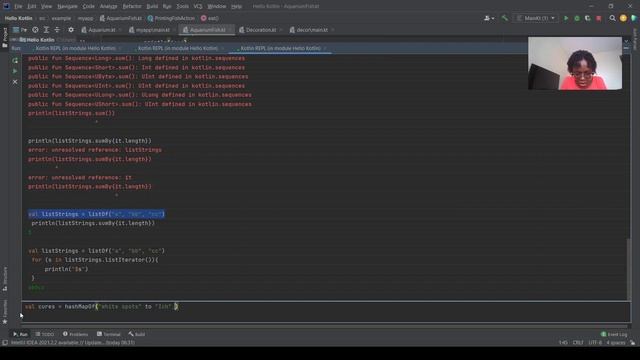Open the Main run configuration dropdown
The image size is (640, 360).
point(536,18)
